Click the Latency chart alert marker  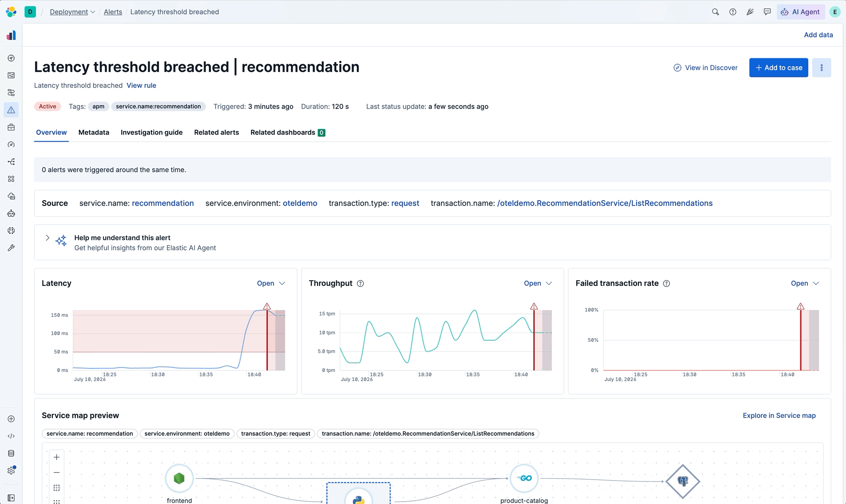[267, 306]
